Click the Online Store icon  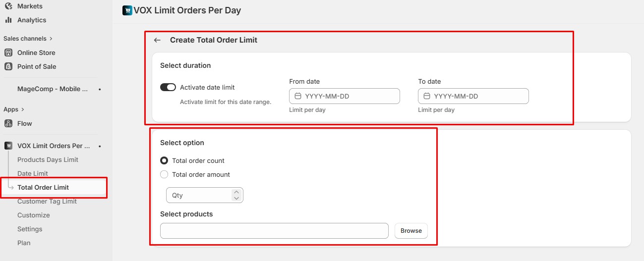click(8, 52)
